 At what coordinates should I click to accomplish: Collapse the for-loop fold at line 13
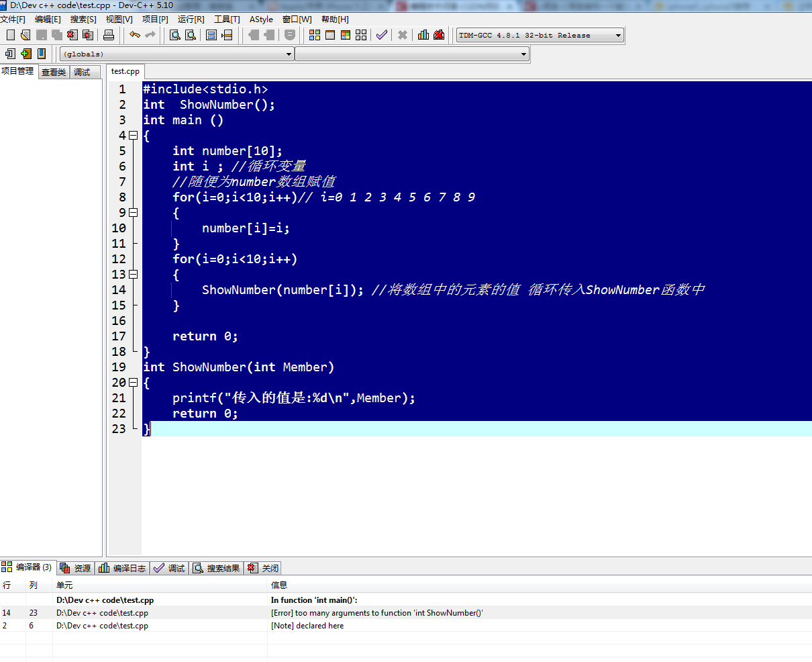133,275
